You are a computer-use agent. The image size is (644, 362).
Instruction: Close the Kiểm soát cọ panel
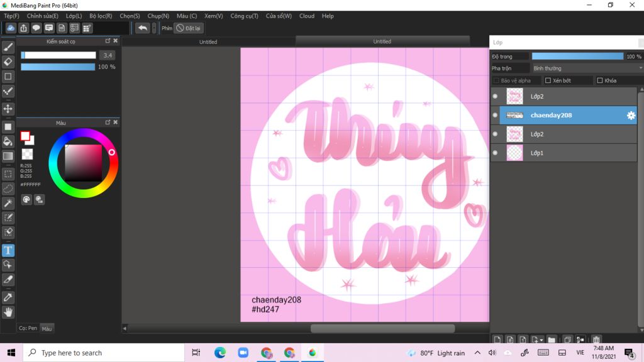pos(116,41)
